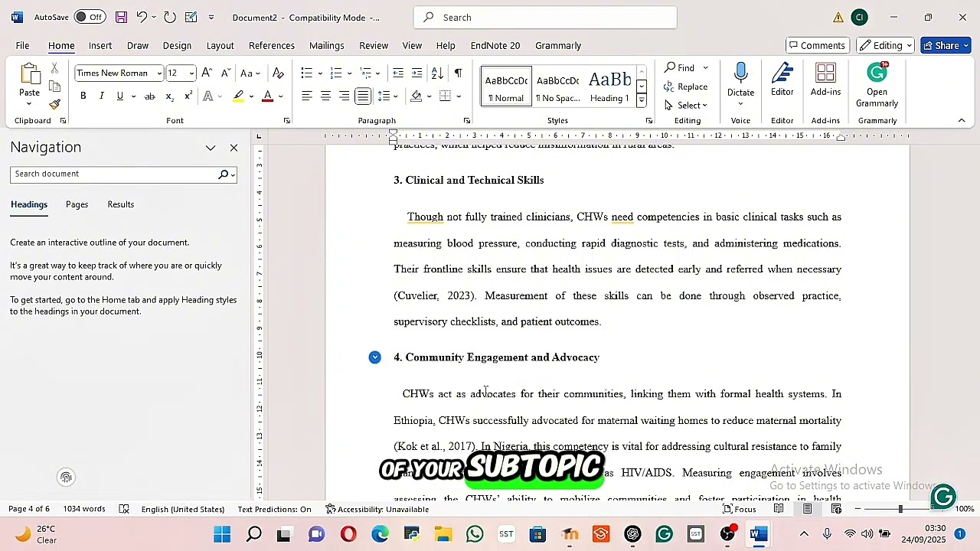Click the Save icon in title bar

121,17
